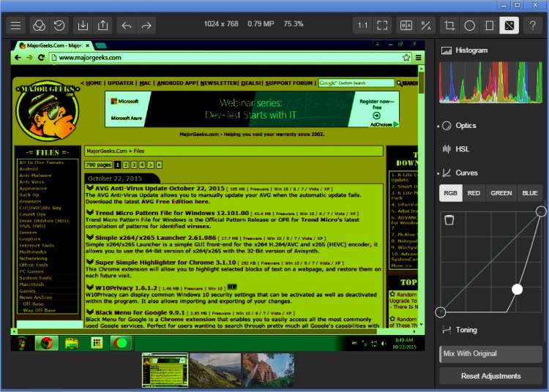The image size is (549, 392).
Task: Click the HSL bars icon
Action: [447, 149]
